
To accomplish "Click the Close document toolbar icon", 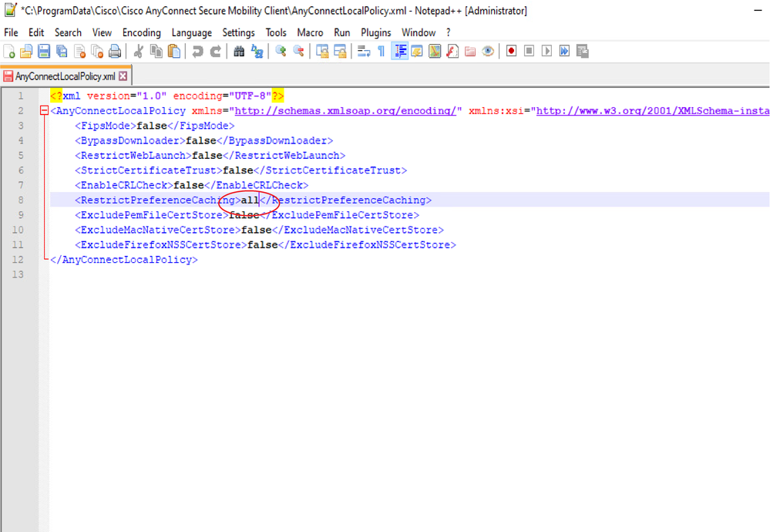I will pos(79,51).
